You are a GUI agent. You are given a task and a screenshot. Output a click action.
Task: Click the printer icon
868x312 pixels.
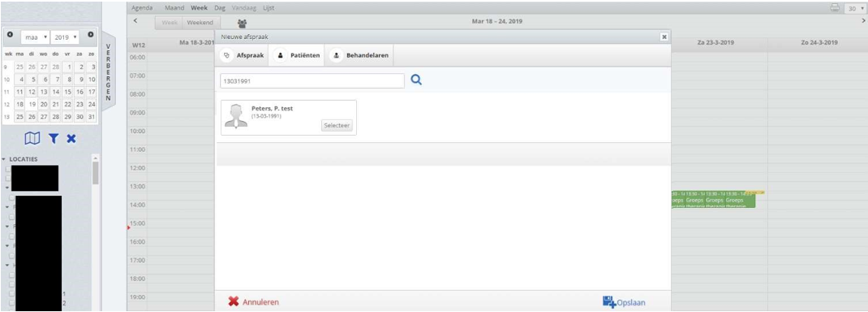pyautogui.click(x=836, y=8)
